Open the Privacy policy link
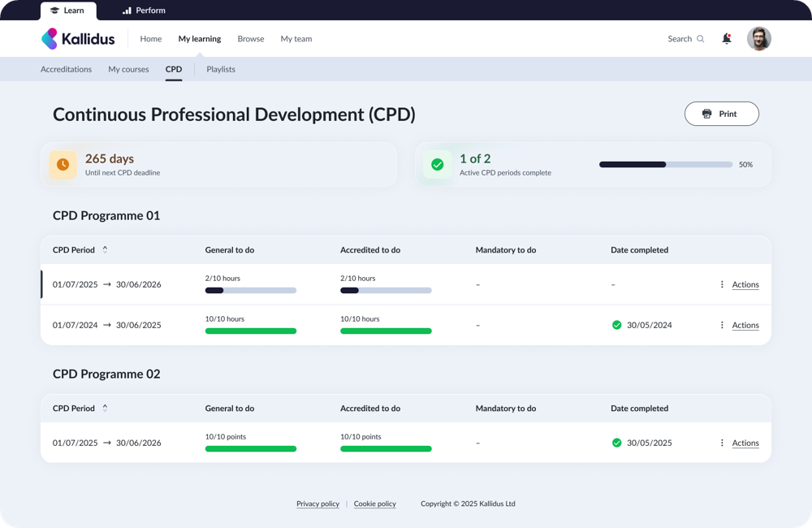 tap(317, 504)
